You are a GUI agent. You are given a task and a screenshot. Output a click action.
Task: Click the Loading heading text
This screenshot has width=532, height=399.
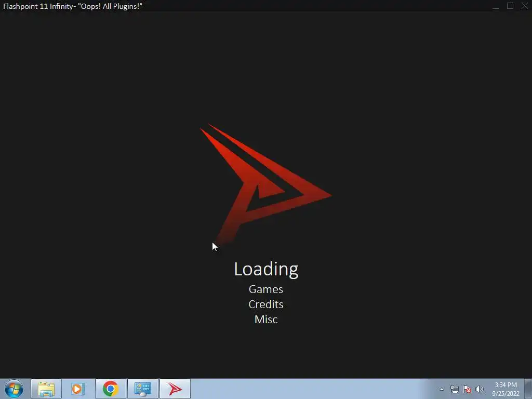(x=267, y=269)
